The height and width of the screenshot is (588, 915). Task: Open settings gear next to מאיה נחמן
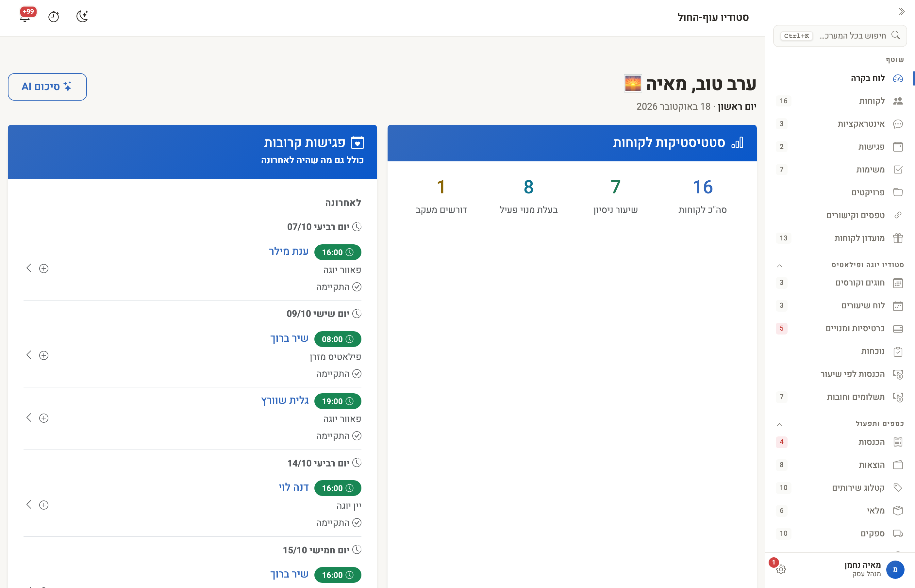coord(781,569)
